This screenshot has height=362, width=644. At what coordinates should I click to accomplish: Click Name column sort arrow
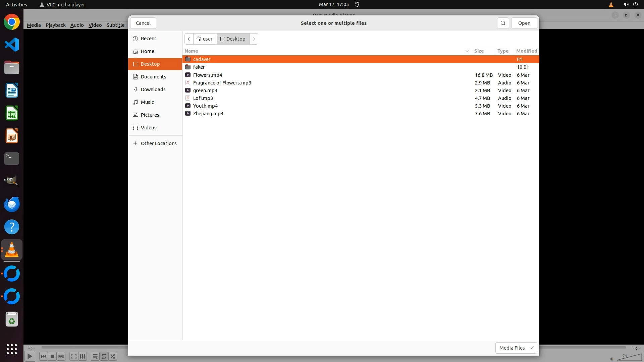click(467, 51)
